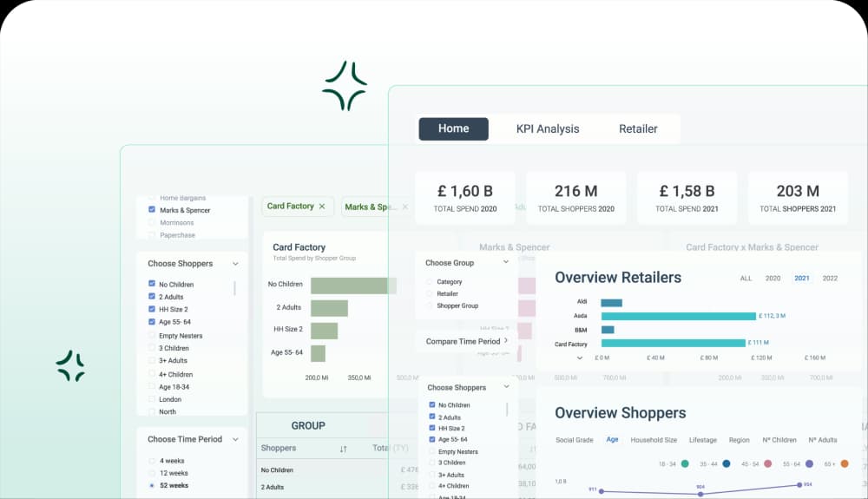Uncheck HH Size 2 in back window's Choose Shoppers
The width and height of the screenshot is (868, 499).
pyautogui.click(x=152, y=309)
